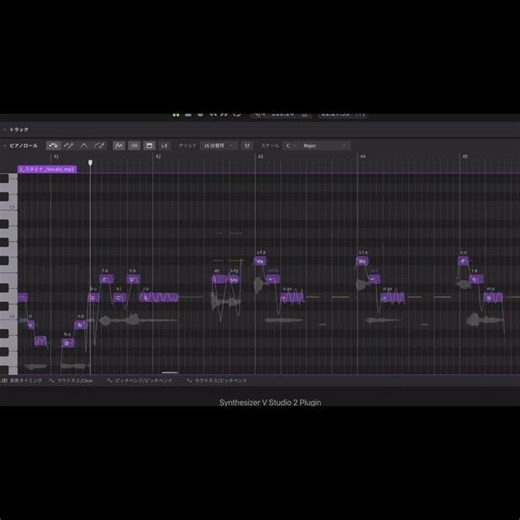This screenshot has width=520, height=520.
Task: Select the first note of measure 45
Action: point(463,261)
